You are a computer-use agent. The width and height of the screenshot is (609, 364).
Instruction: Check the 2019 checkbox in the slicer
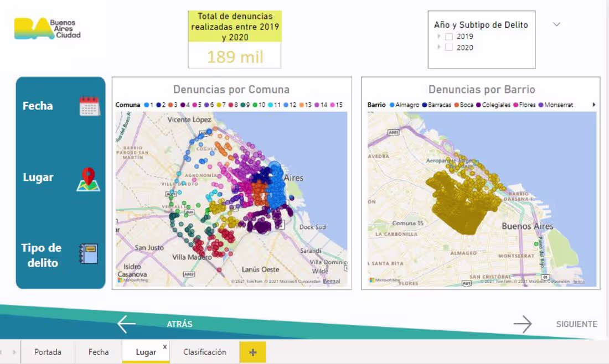(448, 36)
